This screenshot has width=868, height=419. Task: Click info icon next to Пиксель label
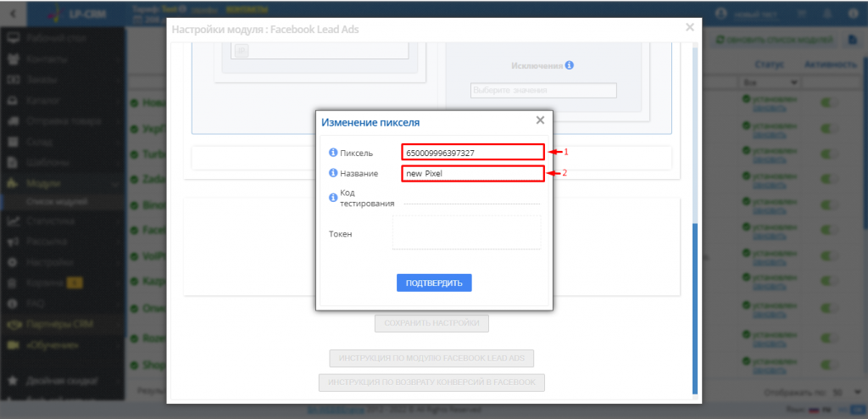click(x=332, y=153)
